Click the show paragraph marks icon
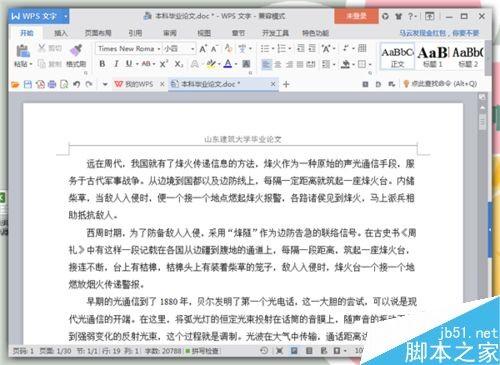The image size is (500, 365). 346,48
